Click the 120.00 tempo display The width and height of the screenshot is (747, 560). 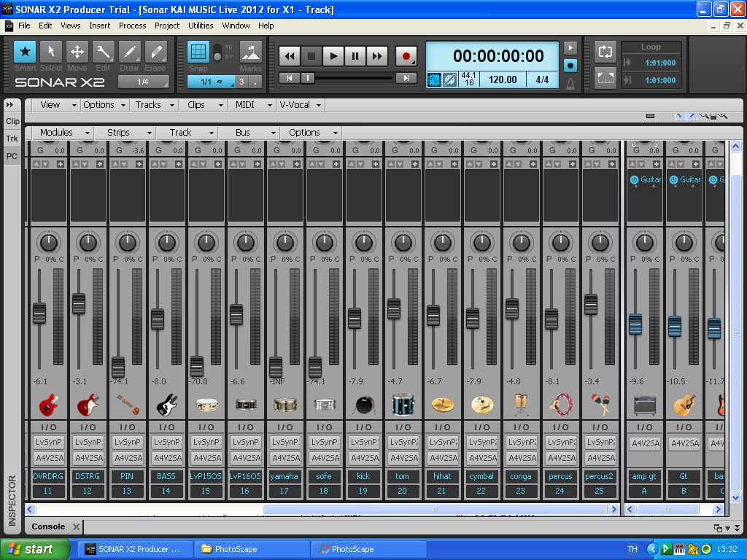tap(503, 79)
